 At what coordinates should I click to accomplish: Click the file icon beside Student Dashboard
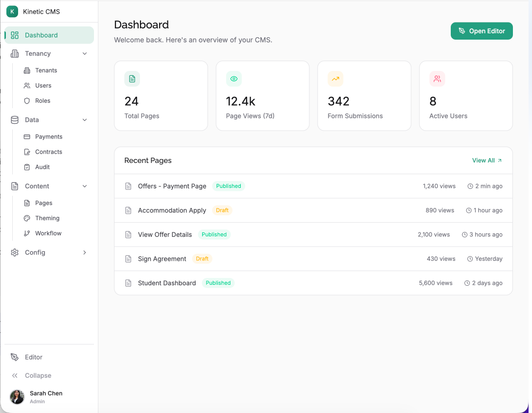(x=128, y=283)
